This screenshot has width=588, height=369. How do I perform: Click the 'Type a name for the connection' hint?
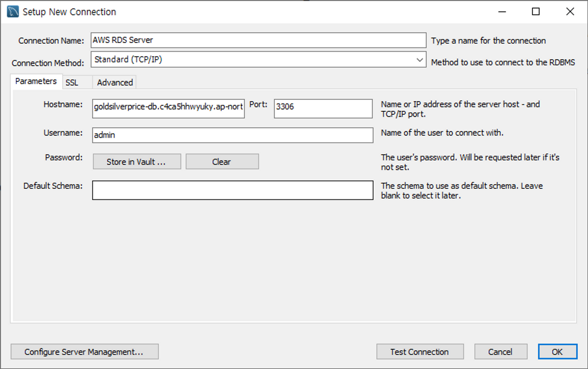(489, 41)
